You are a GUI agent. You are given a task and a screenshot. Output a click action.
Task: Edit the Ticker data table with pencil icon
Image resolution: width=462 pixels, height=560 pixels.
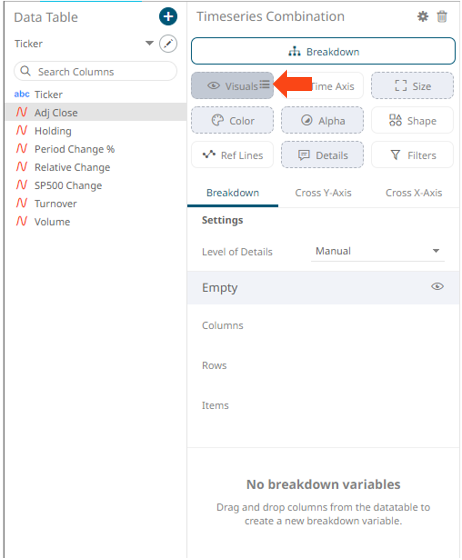pyautogui.click(x=168, y=44)
